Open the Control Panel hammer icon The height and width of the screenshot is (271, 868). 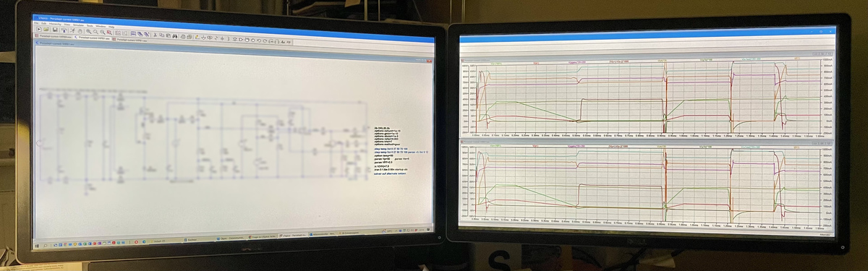coord(64,30)
